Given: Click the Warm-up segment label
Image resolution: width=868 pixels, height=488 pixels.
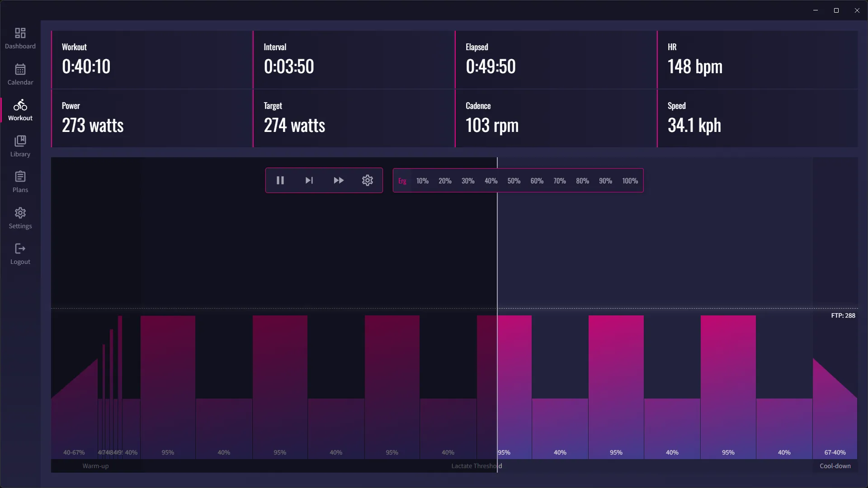Looking at the screenshot, I should (x=95, y=466).
